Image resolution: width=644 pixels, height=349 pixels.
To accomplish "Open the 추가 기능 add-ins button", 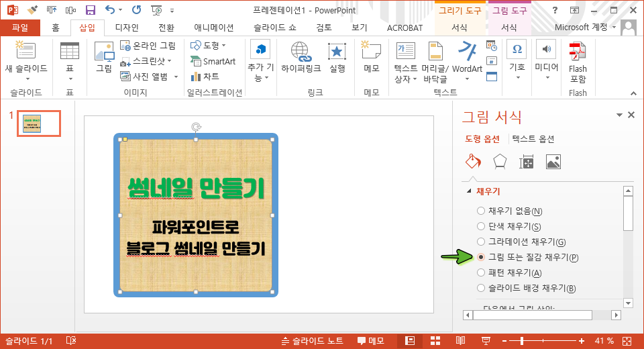I will click(x=260, y=62).
